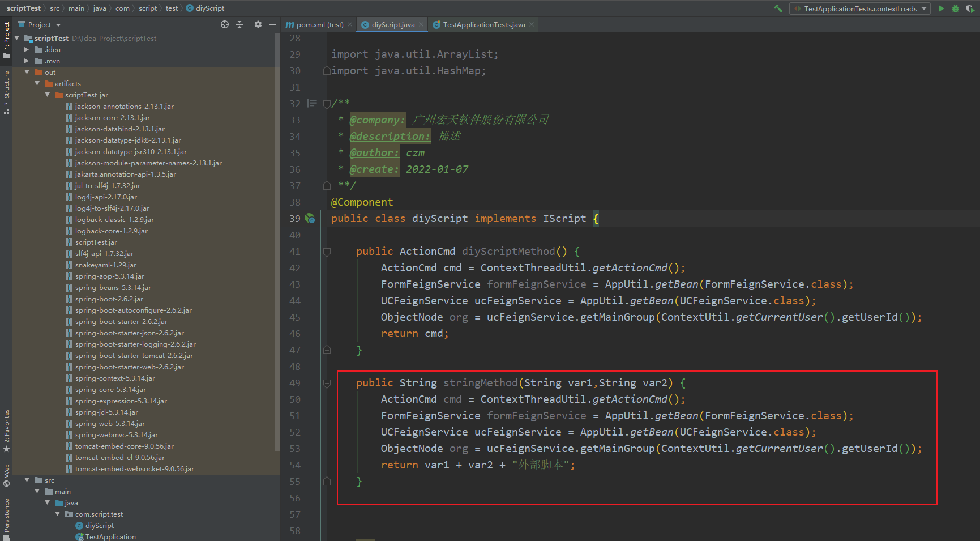
Task: Click the src breadcrumb in the navigation bar
Action: click(54, 8)
